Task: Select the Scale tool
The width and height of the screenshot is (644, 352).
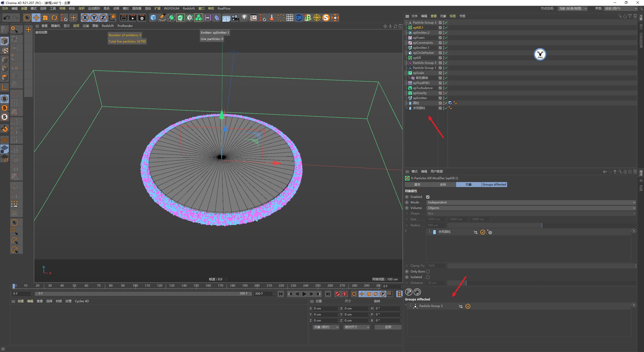Action: pyautogui.click(x=45, y=18)
